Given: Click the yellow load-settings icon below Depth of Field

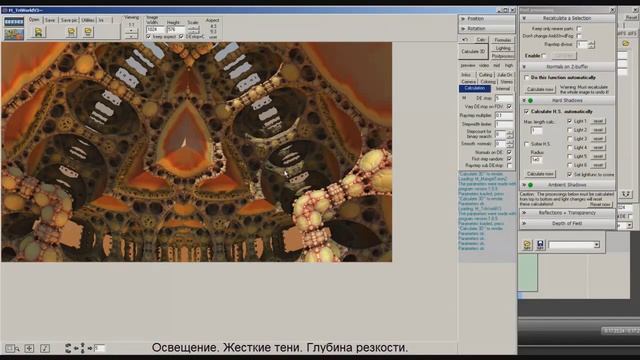Looking at the screenshot, I should [527, 245].
